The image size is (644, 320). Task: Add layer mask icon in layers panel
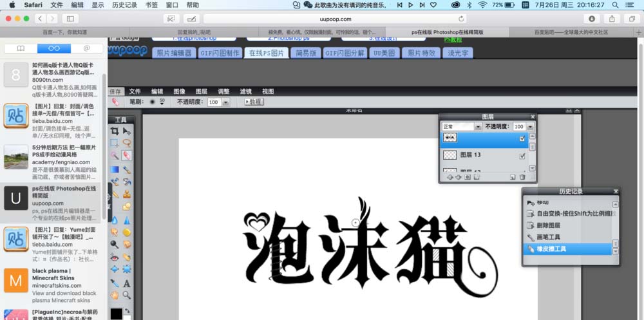coord(468,177)
